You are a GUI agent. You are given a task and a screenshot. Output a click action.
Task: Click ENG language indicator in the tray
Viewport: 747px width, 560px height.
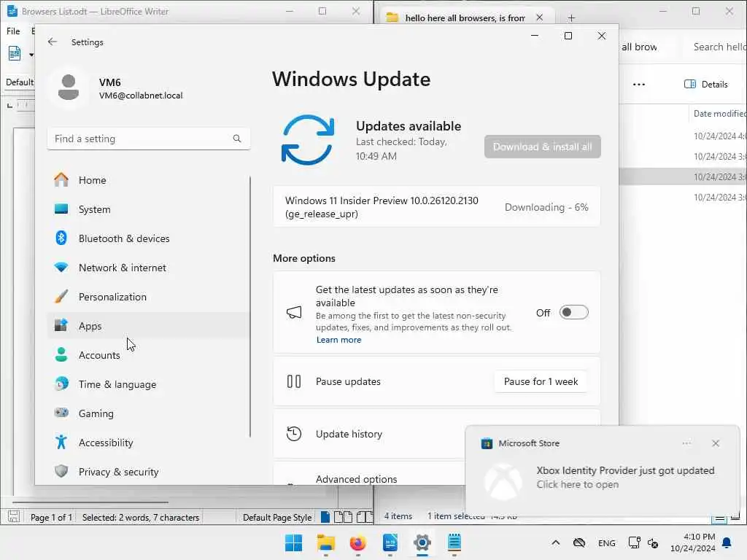pos(606,542)
